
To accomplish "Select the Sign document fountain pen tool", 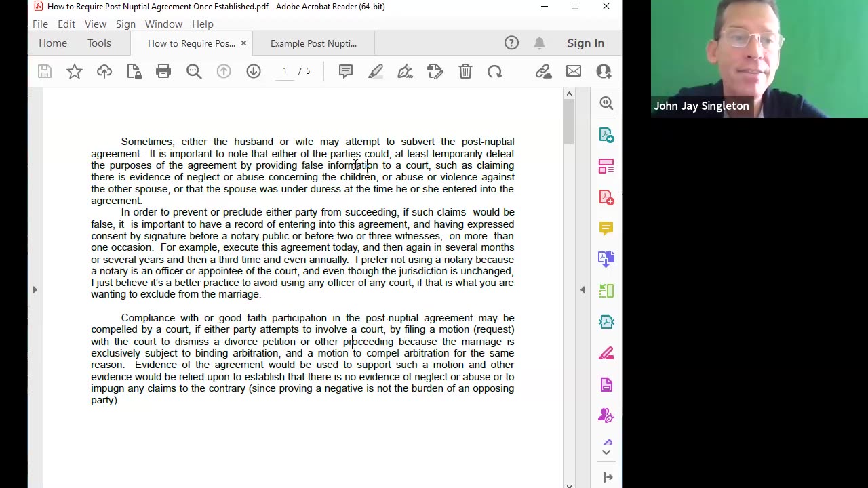I will coord(405,71).
